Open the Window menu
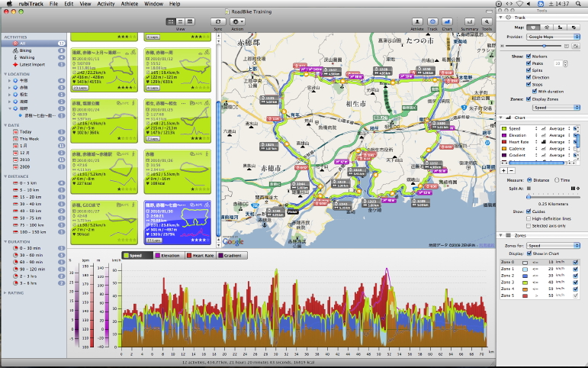This screenshot has height=368, width=588. [154, 4]
